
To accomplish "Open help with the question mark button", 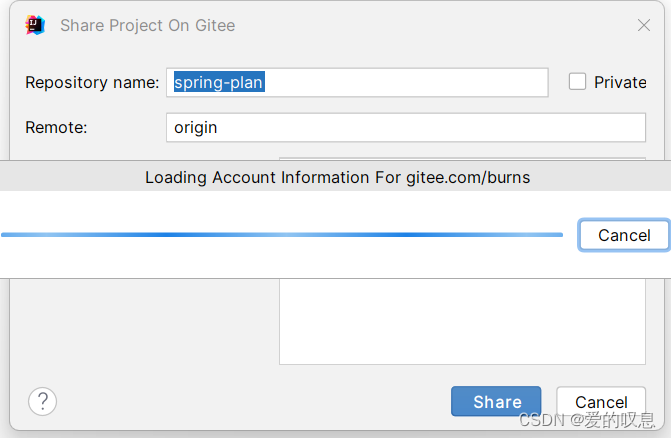I will click(42, 402).
